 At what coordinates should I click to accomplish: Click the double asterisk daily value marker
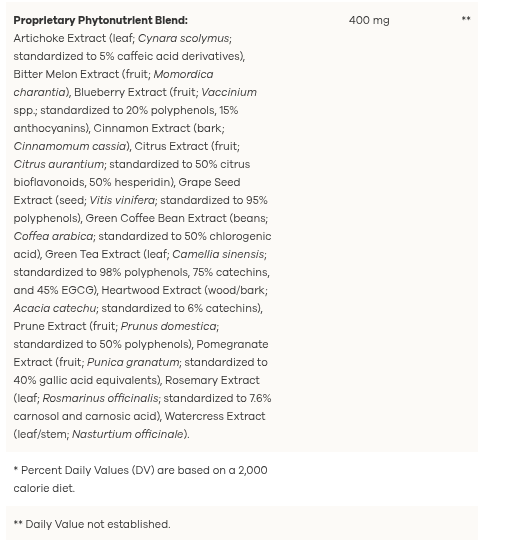point(466,19)
